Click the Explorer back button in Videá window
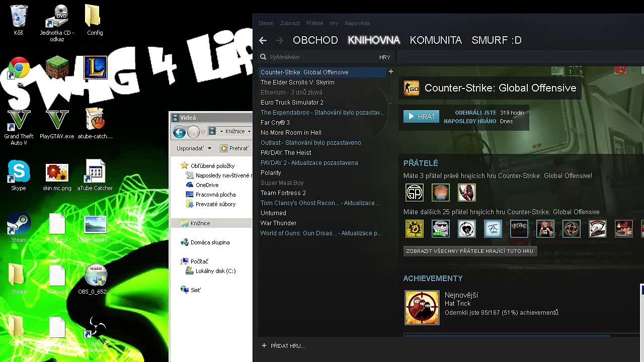The height and width of the screenshot is (362, 644). (x=179, y=132)
